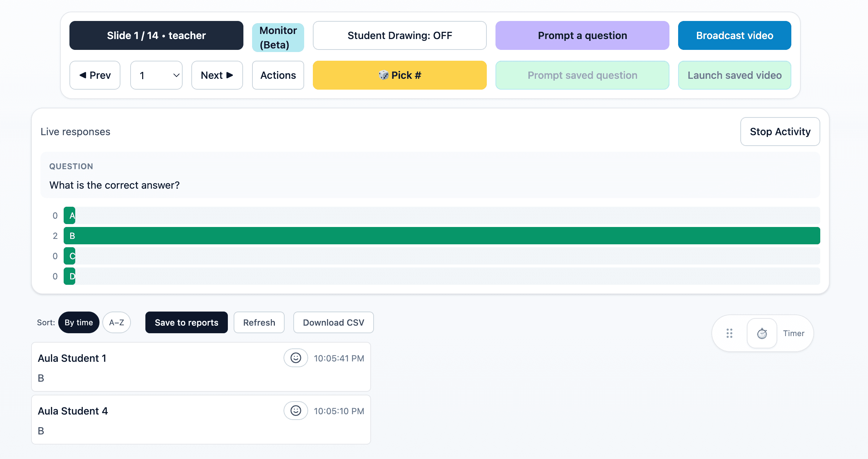The width and height of the screenshot is (868, 459).
Task: Select the By time sort tab
Action: 78,322
